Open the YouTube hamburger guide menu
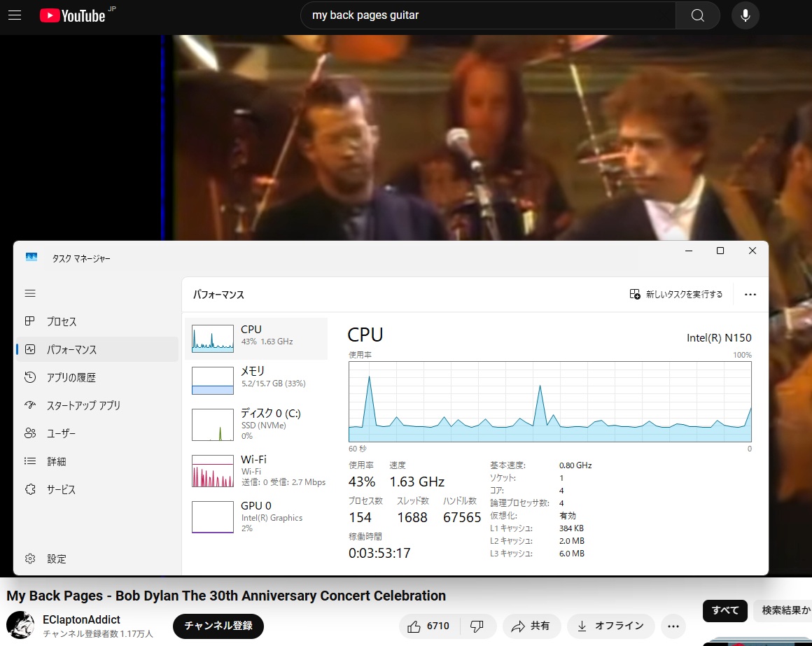The image size is (812, 646). pyautogui.click(x=15, y=15)
